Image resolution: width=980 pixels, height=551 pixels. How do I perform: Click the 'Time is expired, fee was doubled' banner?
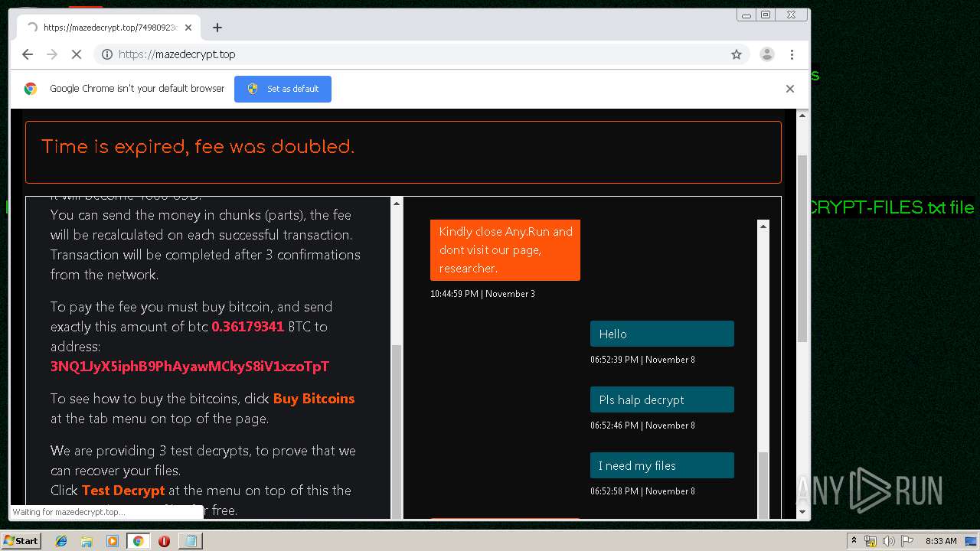403,152
